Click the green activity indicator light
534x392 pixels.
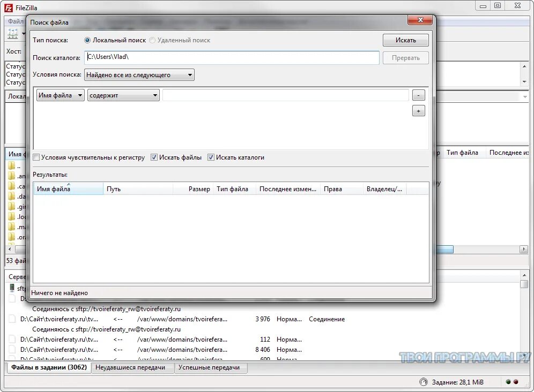tap(508, 382)
